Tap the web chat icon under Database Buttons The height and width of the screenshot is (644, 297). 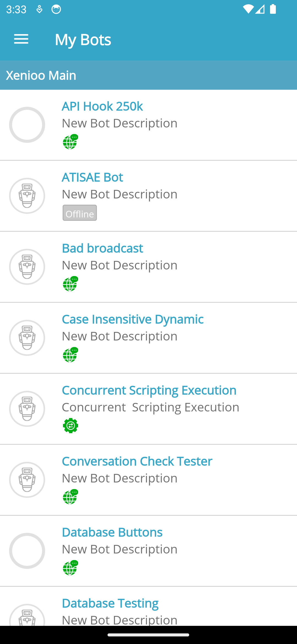(x=70, y=568)
